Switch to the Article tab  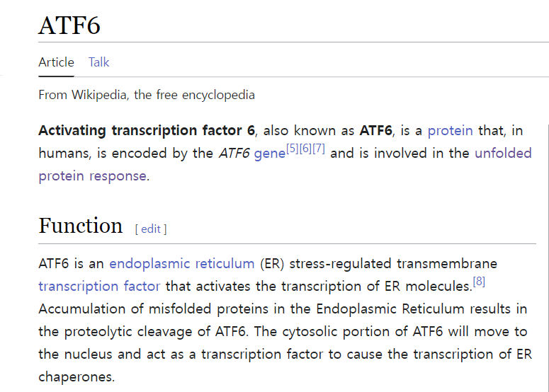[56, 62]
